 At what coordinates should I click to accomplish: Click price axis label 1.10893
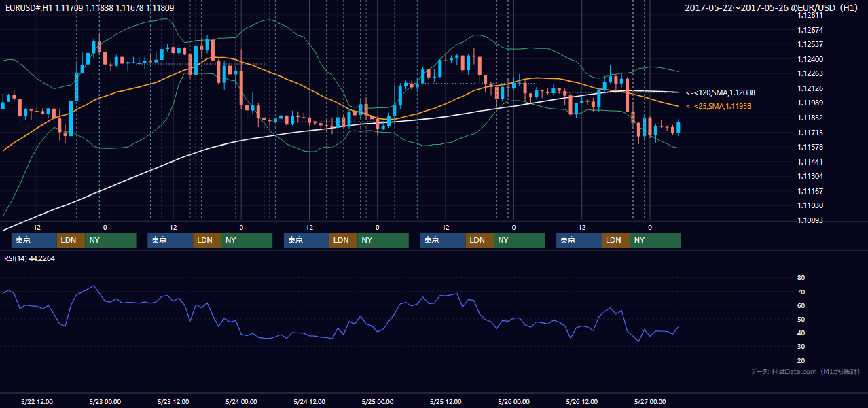point(810,220)
